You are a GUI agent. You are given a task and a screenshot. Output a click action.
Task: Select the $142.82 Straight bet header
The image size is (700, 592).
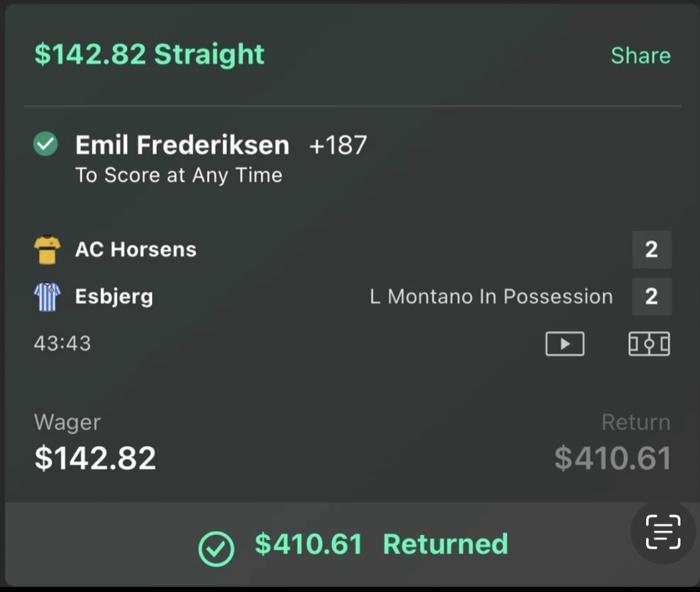coord(149,54)
